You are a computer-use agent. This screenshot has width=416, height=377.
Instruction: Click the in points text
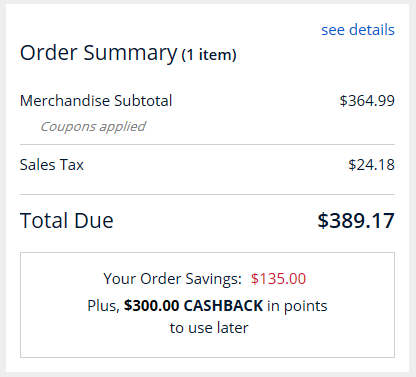[x=297, y=306]
